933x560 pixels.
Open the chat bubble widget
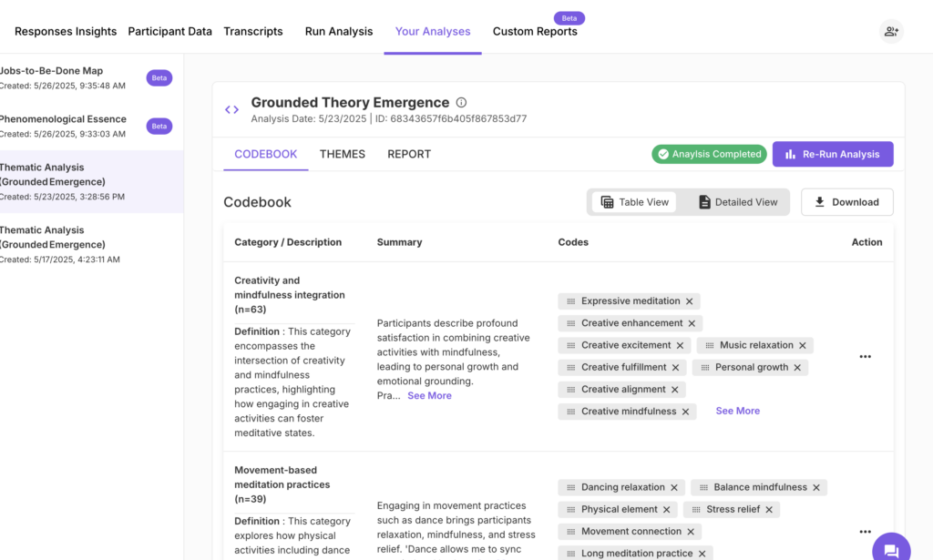(x=890, y=550)
